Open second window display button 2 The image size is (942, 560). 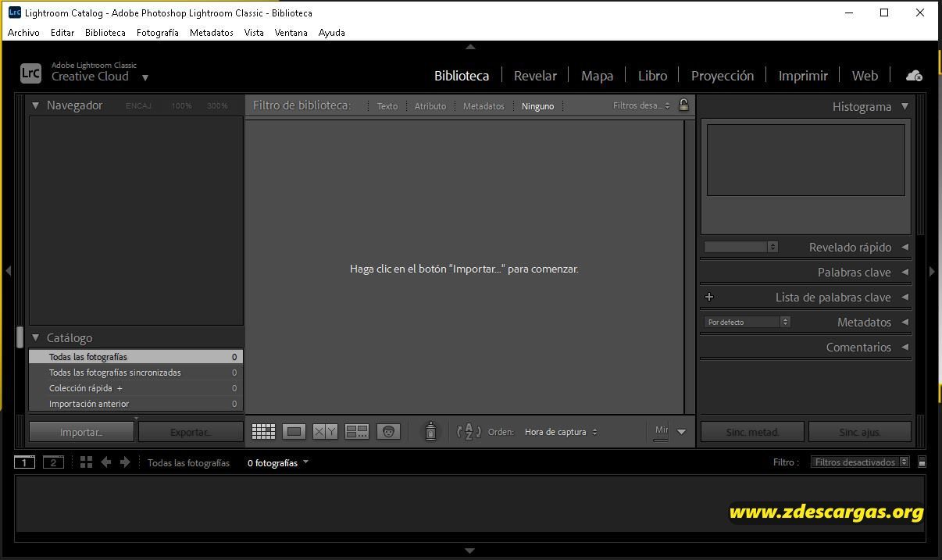tap(53, 462)
